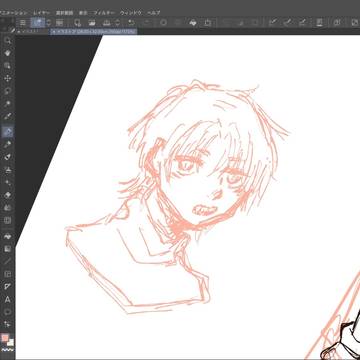Screen dimensions: 360x360
Task: Select the Auto Select magic wand tool
Action: [8, 104]
